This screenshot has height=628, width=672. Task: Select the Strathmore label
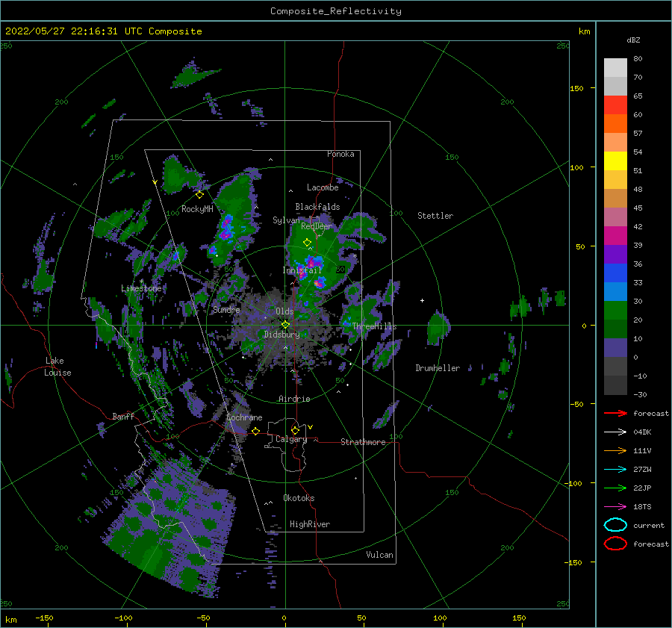click(x=364, y=442)
